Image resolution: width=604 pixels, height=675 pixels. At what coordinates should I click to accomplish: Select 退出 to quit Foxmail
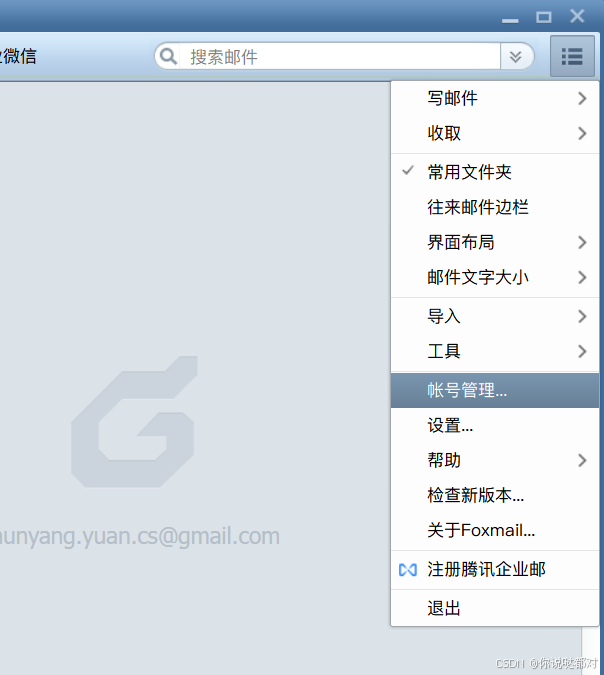[x=495, y=608]
